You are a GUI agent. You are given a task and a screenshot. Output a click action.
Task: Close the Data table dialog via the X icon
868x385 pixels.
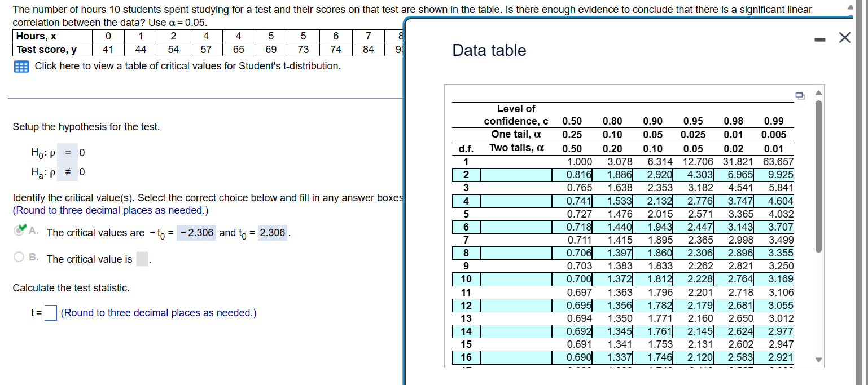844,38
